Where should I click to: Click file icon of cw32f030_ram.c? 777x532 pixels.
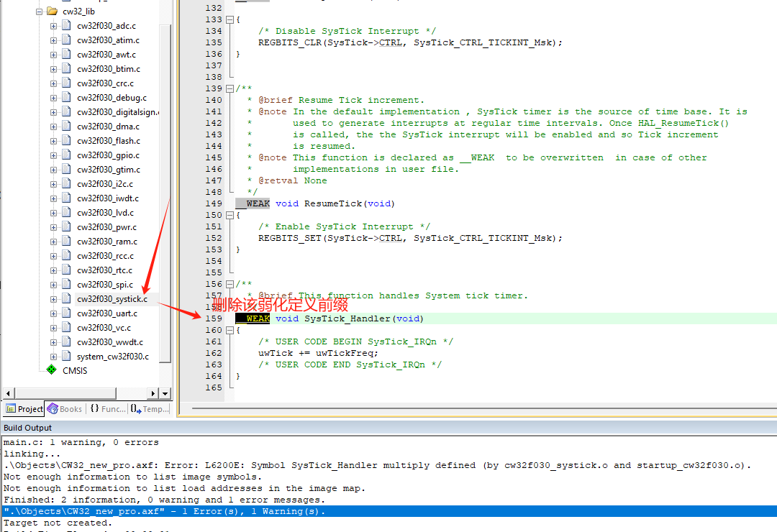(x=66, y=241)
